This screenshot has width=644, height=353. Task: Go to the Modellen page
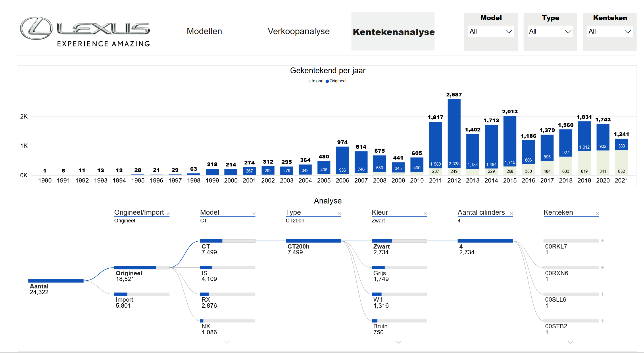click(204, 31)
